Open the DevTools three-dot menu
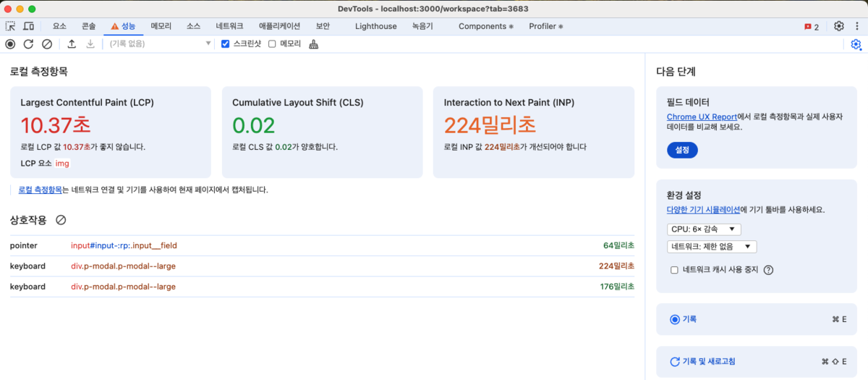 [x=857, y=26]
